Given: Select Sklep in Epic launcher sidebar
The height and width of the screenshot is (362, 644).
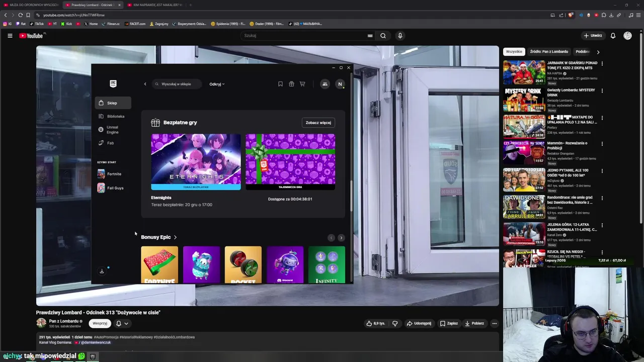Looking at the screenshot, I should (113, 103).
